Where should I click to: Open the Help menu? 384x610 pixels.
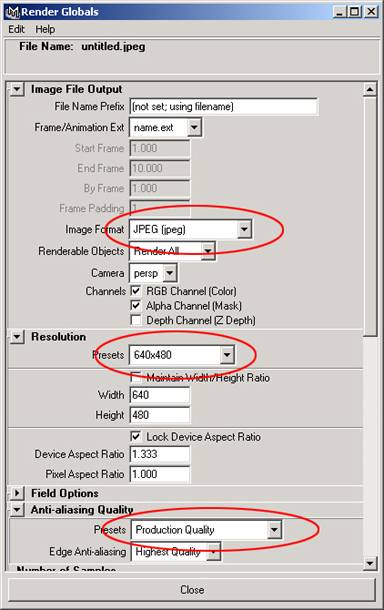pyautogui.click(x=45, y=29)
